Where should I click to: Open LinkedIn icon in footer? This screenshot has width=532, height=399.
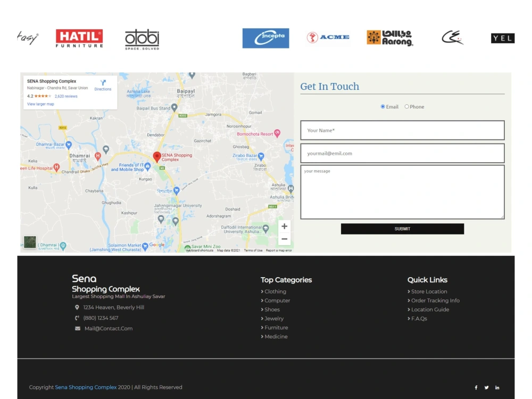pyautogui.click(x=497, y=387)
